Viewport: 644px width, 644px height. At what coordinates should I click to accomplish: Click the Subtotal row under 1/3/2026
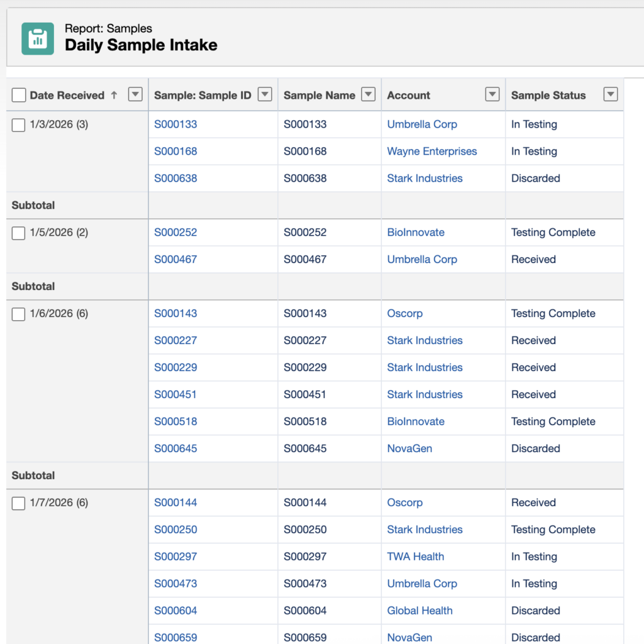click(315, 206)
